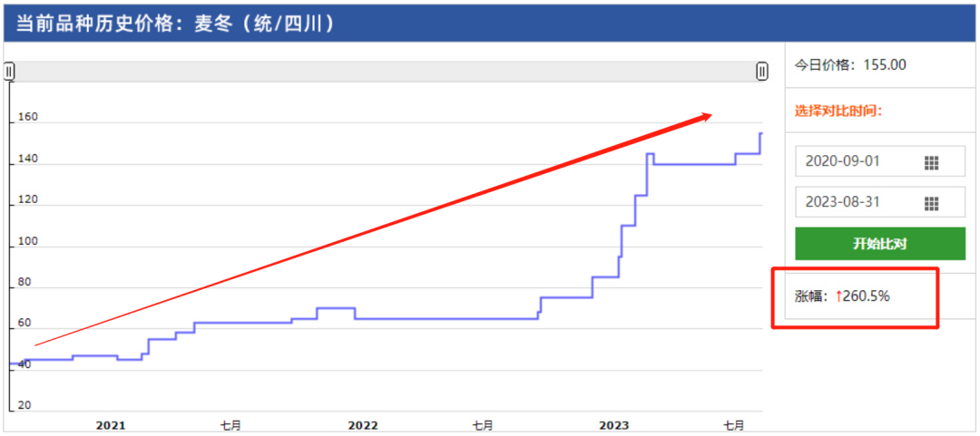Click the 2020-09-01 start date field
The image size is (980, 436).
click(880, 161)
